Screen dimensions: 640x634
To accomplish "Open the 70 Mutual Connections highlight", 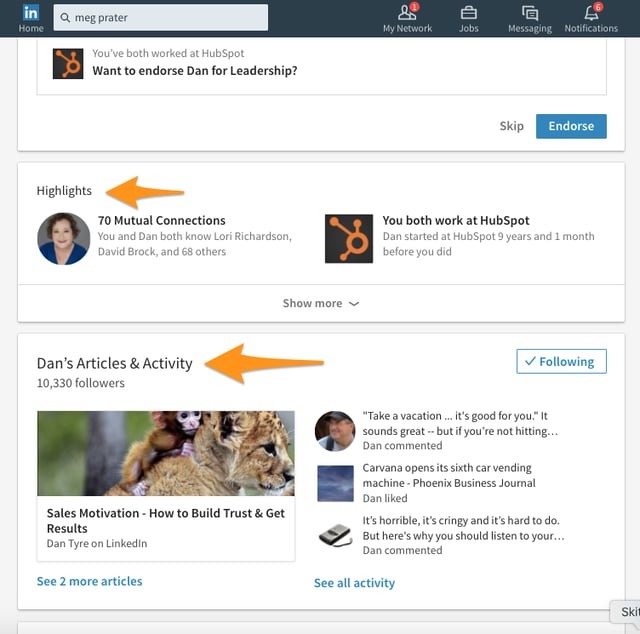I will [x=162, y=220].
